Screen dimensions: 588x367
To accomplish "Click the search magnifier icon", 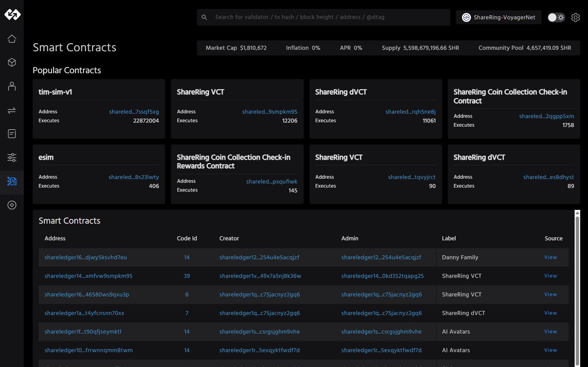I will click(x=204, y=17).
